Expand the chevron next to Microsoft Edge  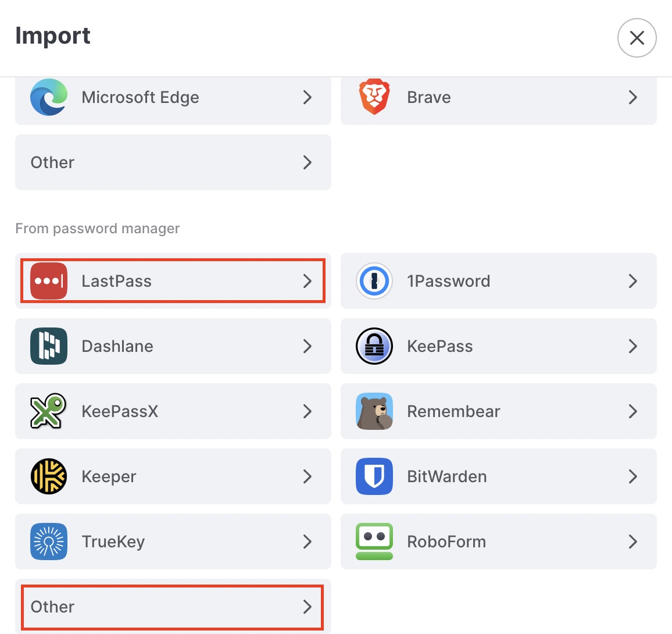pyautogui.click(x=308, y=97)
